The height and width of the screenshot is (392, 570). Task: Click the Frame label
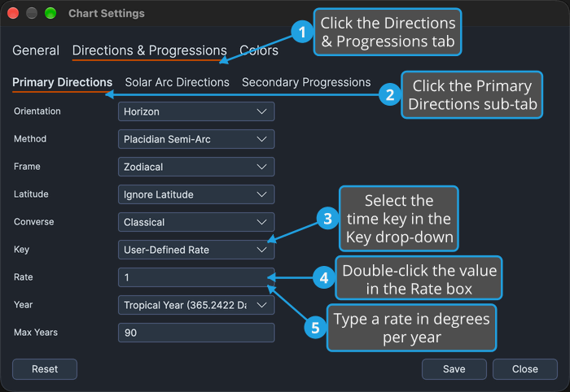[27, 166]
